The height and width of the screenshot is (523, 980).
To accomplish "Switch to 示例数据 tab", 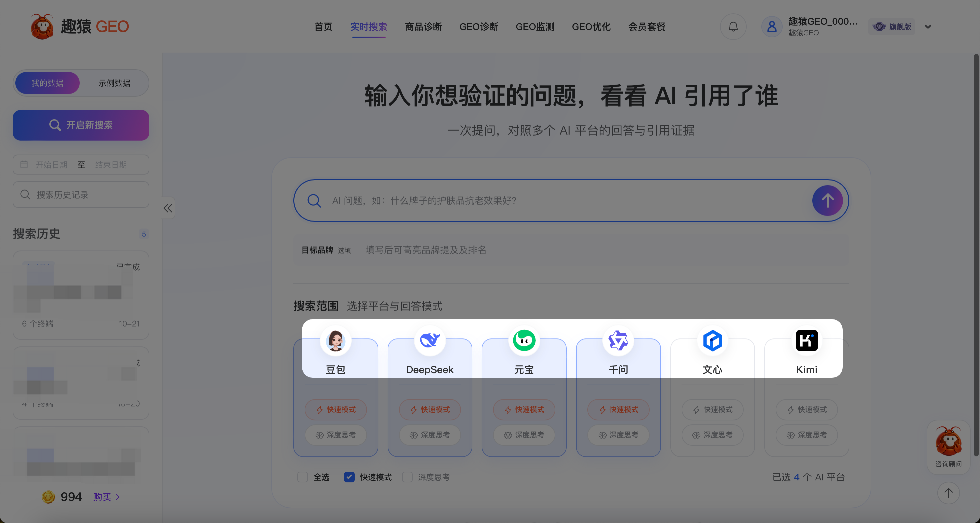I will [x=115, y=83].
